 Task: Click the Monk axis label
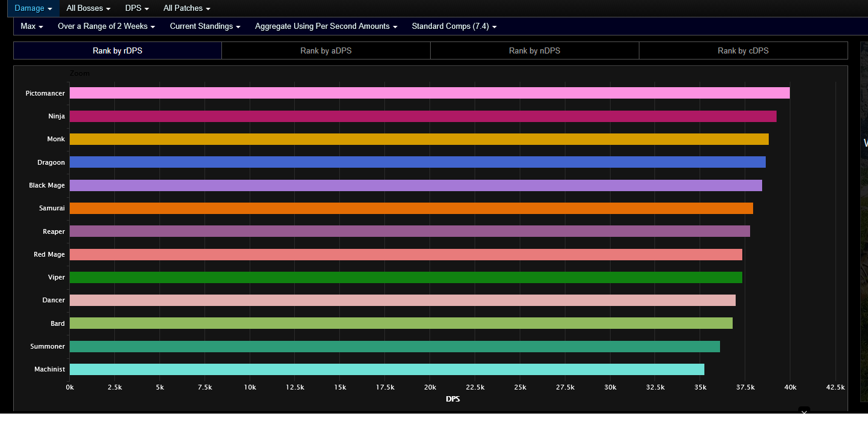pos(56,139)
